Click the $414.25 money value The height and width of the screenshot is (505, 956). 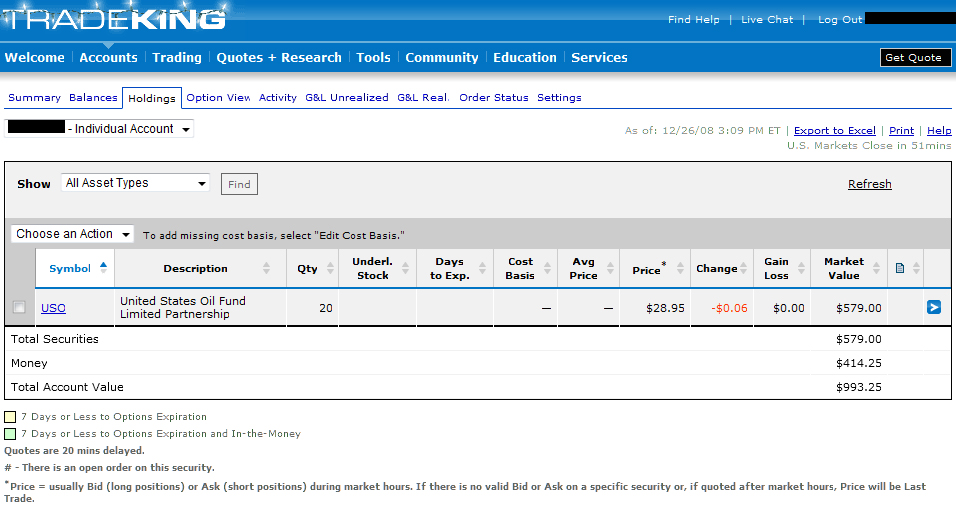858,363
